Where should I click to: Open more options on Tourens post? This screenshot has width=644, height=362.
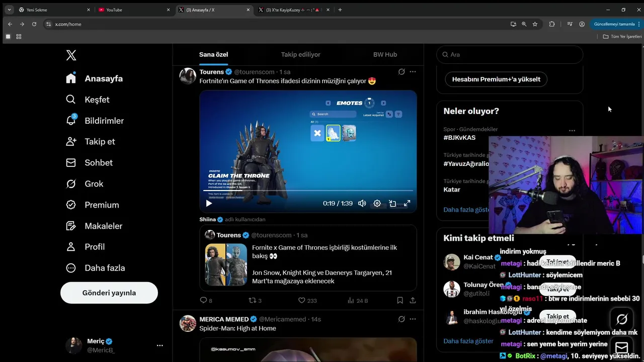(413, 72)
